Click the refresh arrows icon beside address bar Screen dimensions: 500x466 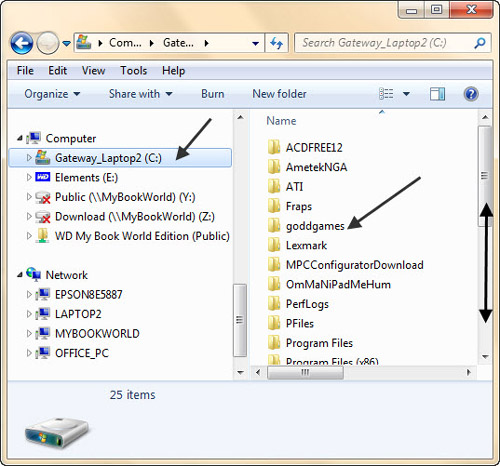276,43
